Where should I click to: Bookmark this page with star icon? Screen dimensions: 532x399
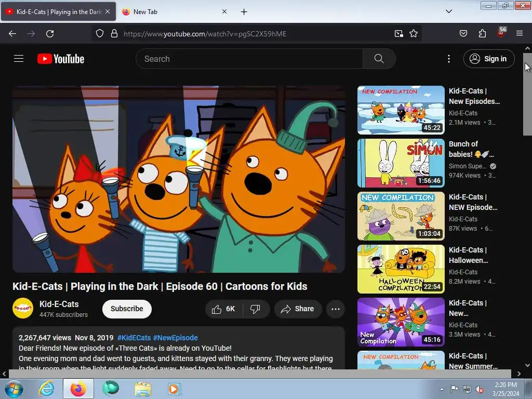click(x=414, y=34)
